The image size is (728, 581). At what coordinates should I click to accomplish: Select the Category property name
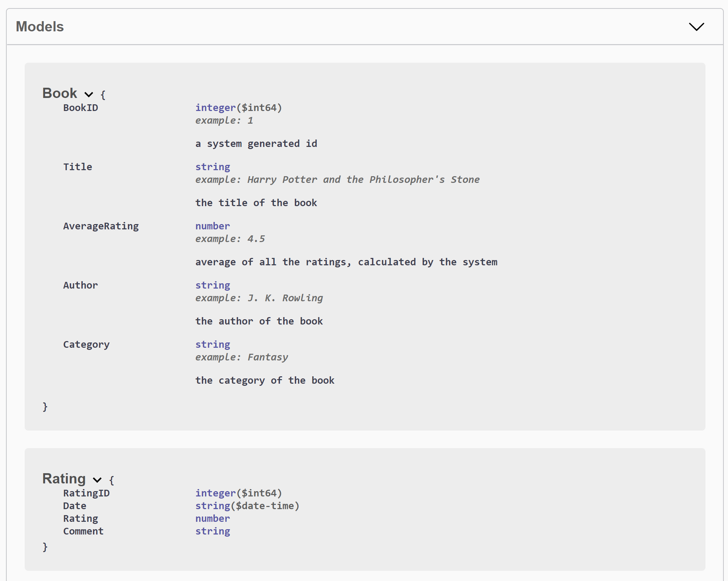pos(86,345)
